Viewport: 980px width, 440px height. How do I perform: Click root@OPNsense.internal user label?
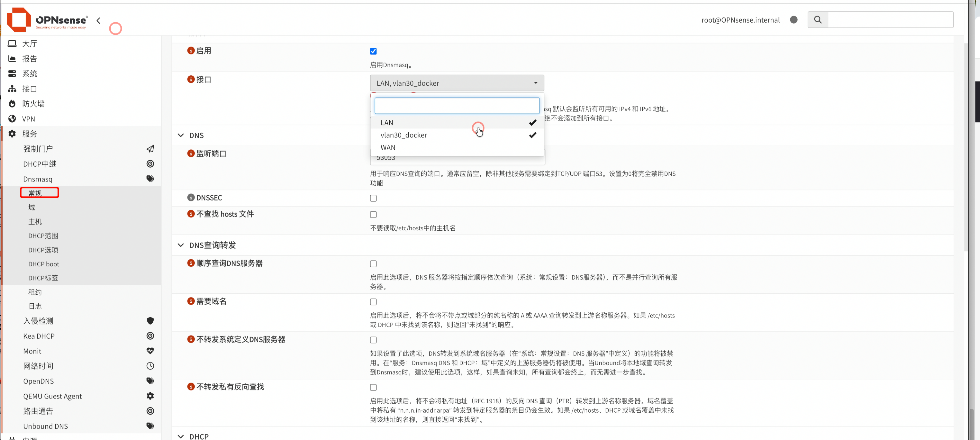[x=740, y=20]
